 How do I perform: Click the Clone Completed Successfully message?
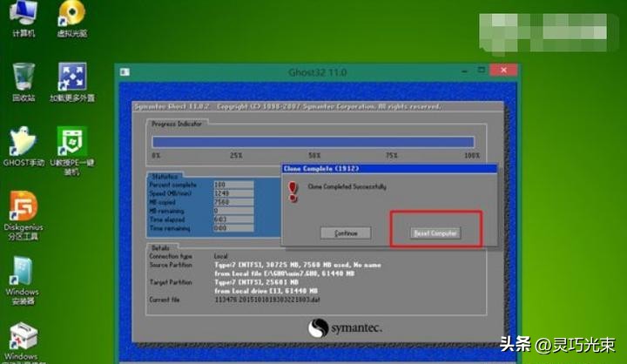[x=347, y=186]
